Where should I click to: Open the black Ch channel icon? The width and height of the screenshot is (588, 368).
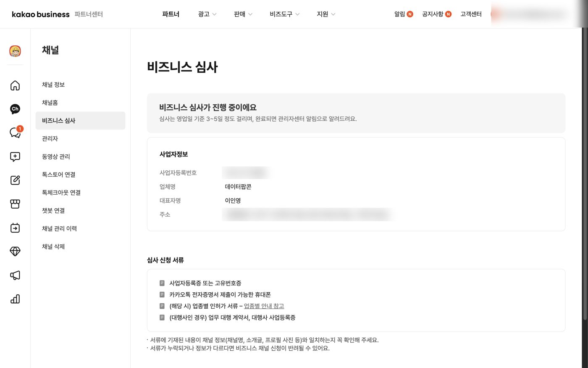(x=15, y=109)
